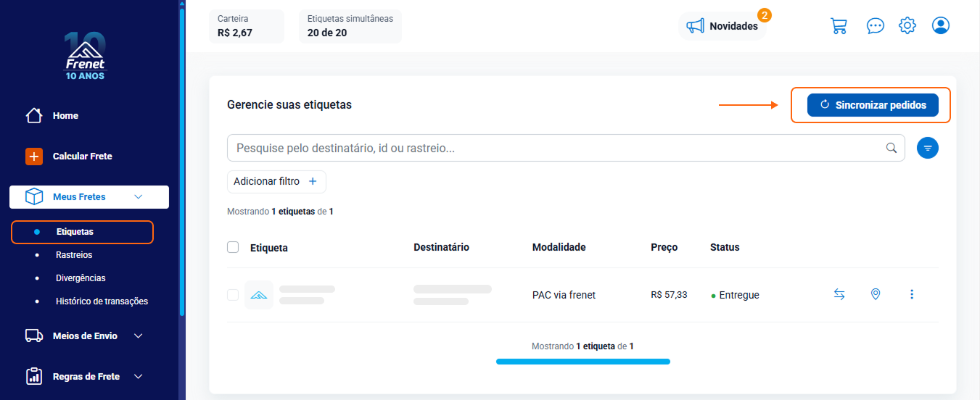Click the search magnifier icon
This screenshot has width=980, height=400.
[x=892, y=148]
